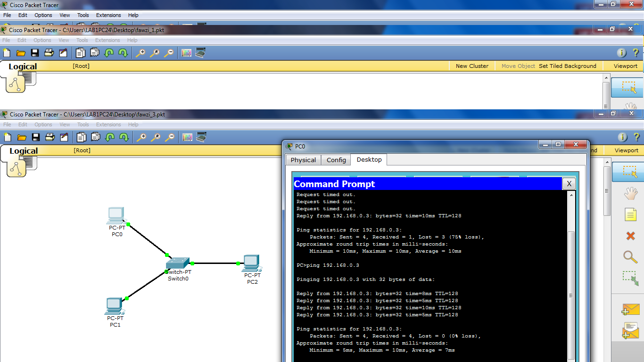Open the View menu in top window
The width and height of the screenshot is (644, 362).
click(x=65, y=15)
